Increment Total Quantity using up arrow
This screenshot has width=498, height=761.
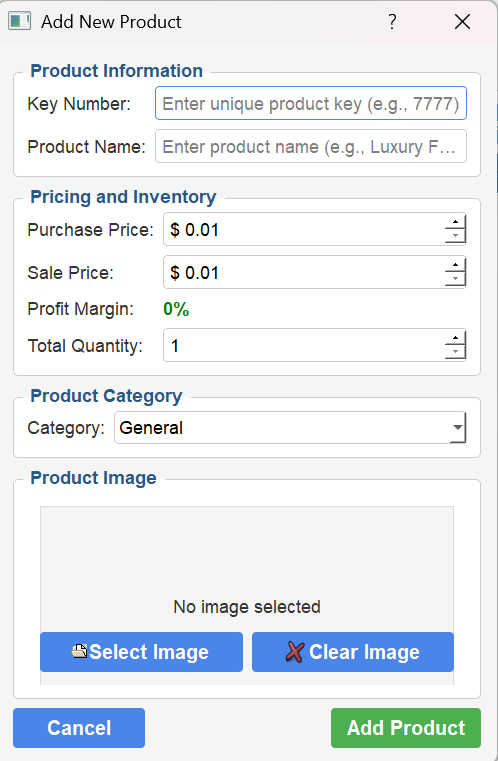(455, 338)
